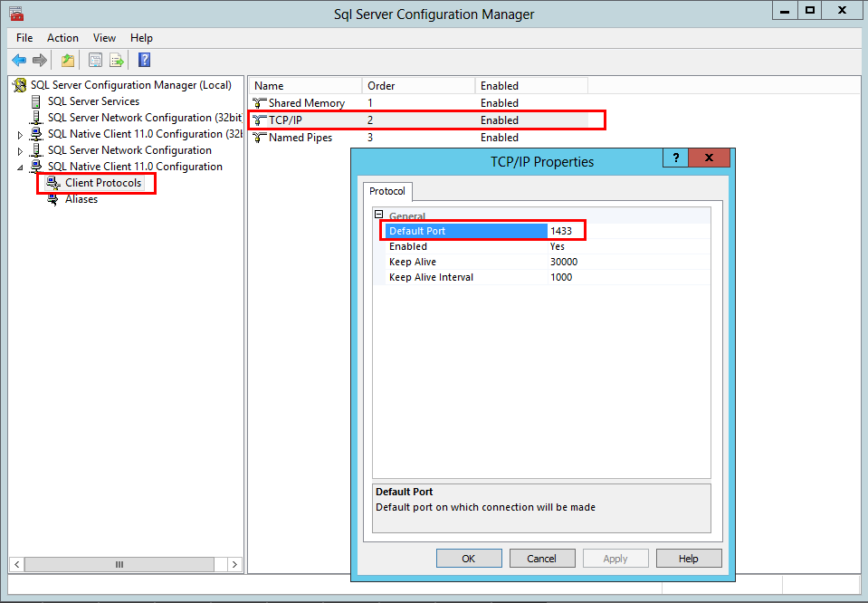Open the View menu
This screenshot has height=603, width=868.
(104, 38)
